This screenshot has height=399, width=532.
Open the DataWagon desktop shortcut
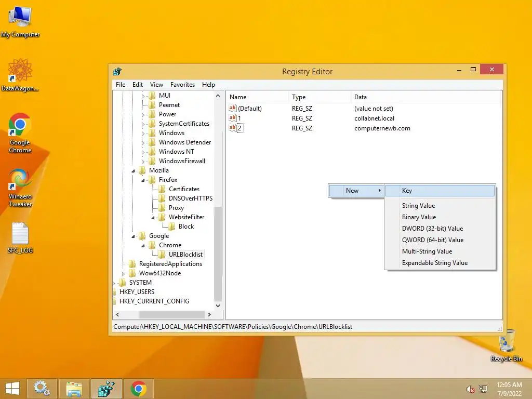20,75
